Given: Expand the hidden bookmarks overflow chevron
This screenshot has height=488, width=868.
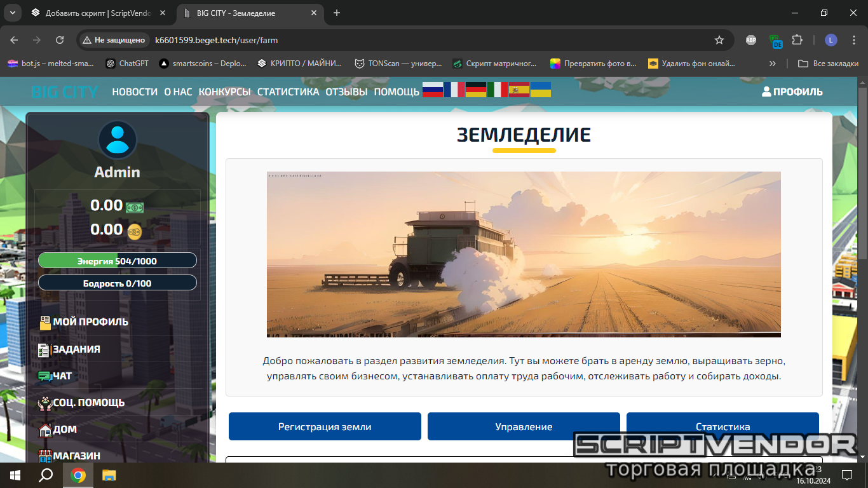Looking at the screenshot, I should point(773,64).
